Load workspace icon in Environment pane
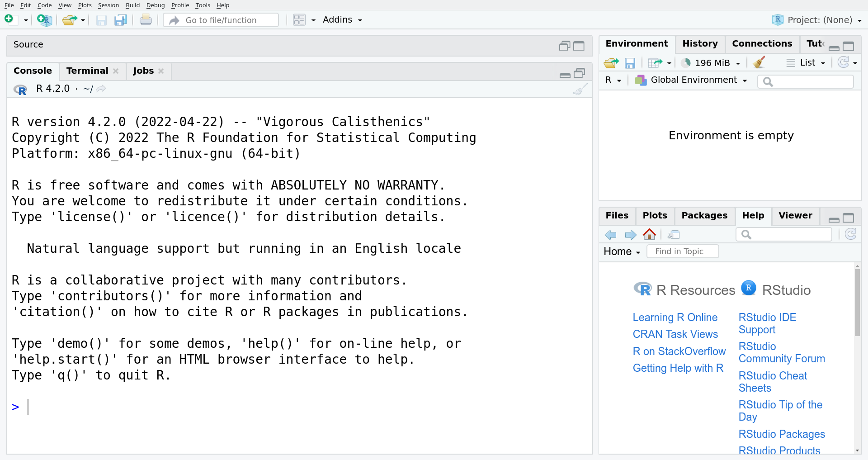The height and width of the screenshot is (460, 868). (611, 63)
